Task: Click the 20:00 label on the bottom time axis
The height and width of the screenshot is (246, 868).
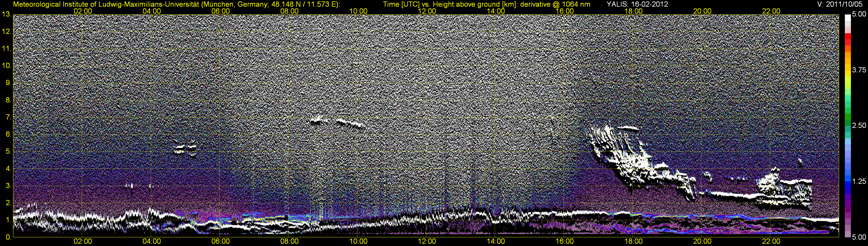Action: point(702,241)
